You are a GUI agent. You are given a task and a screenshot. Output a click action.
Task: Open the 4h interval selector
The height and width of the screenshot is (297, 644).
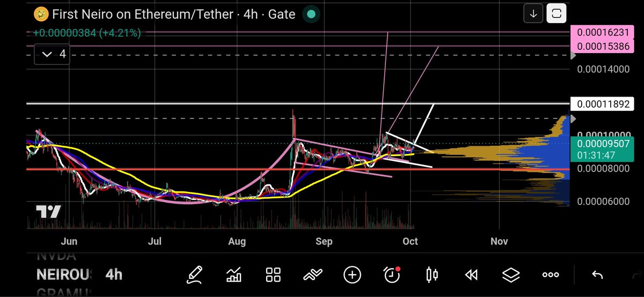click(x=113, y=275)
